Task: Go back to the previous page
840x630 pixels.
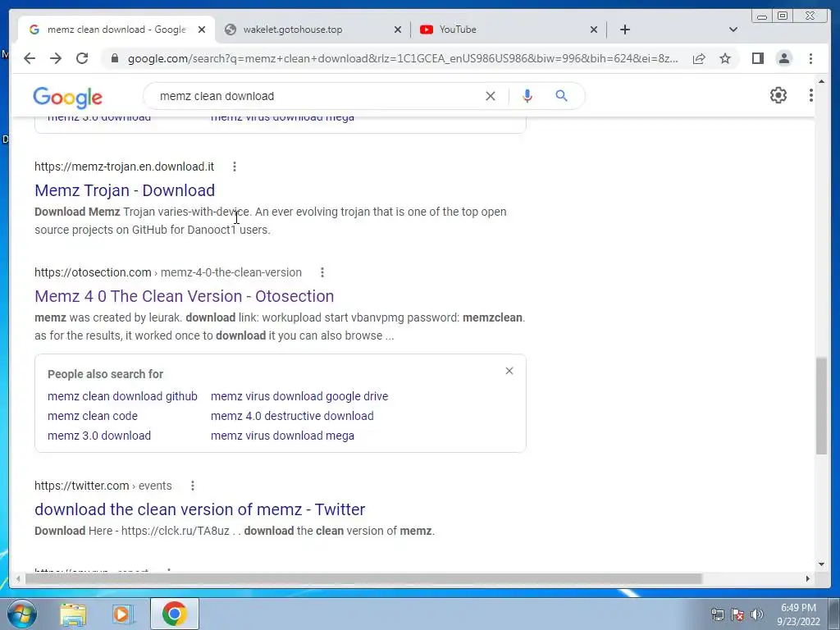Action: click(x=30, y=58)
